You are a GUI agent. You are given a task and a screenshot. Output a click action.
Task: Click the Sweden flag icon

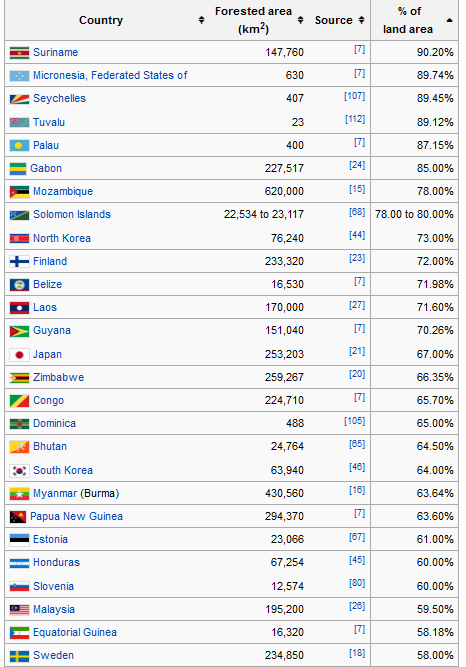coord(19,656)
